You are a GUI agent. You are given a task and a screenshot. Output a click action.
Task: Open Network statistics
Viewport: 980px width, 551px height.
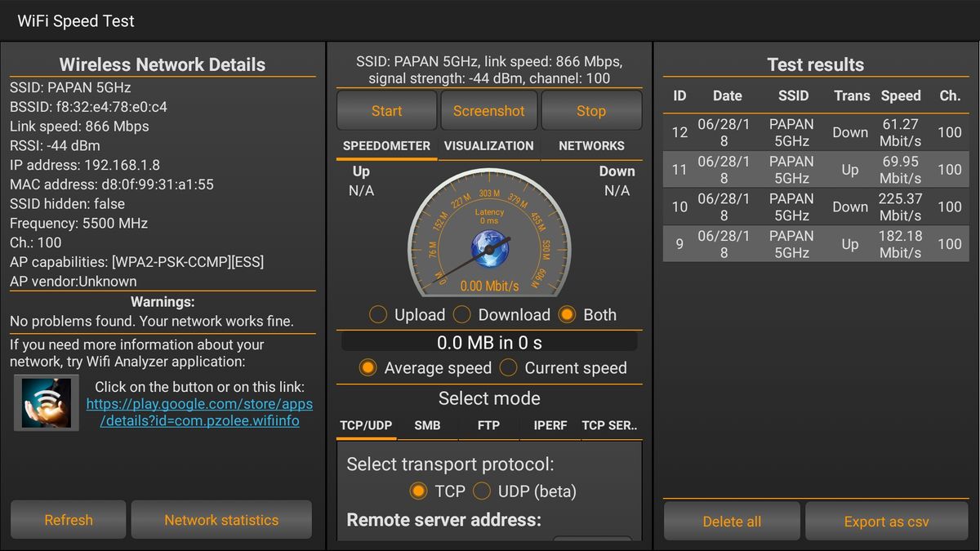[x=221, y=520]
